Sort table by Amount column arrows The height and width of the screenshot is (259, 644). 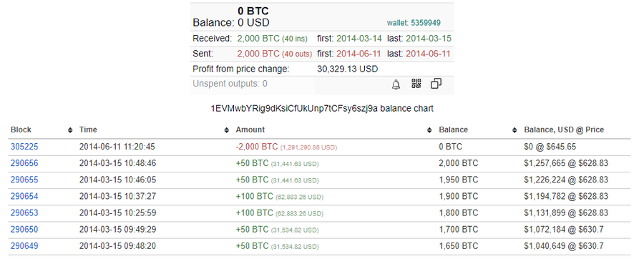pos(429,130)
